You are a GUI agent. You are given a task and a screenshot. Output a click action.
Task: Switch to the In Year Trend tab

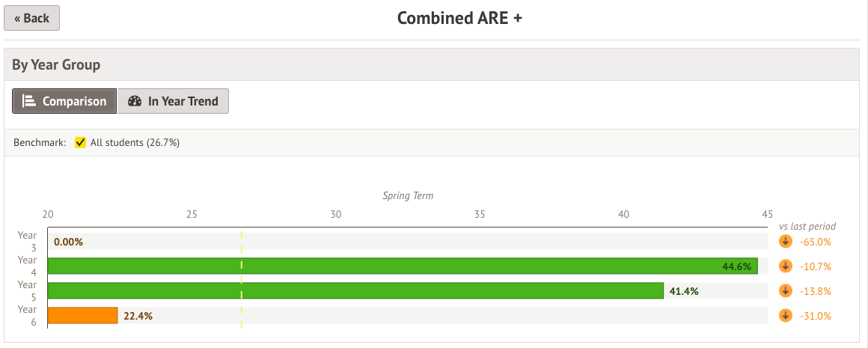[x=173, y=101]
